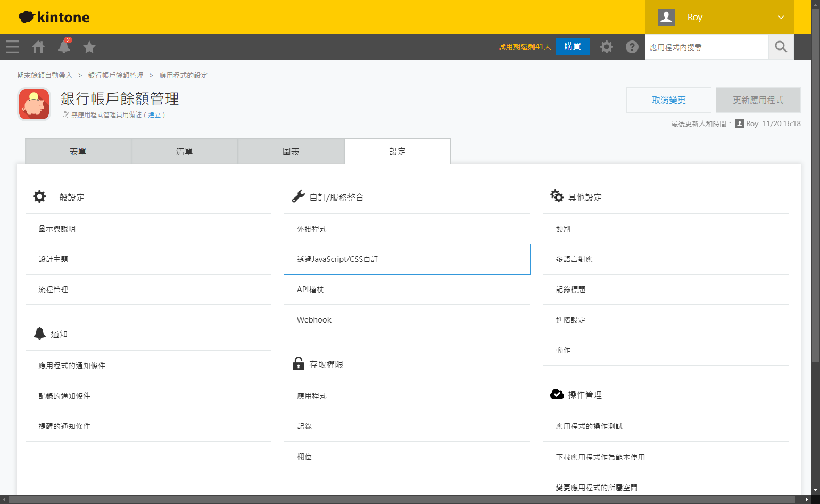Click the kintone logo
Screen dimensions: 820x504
[54, 17]
